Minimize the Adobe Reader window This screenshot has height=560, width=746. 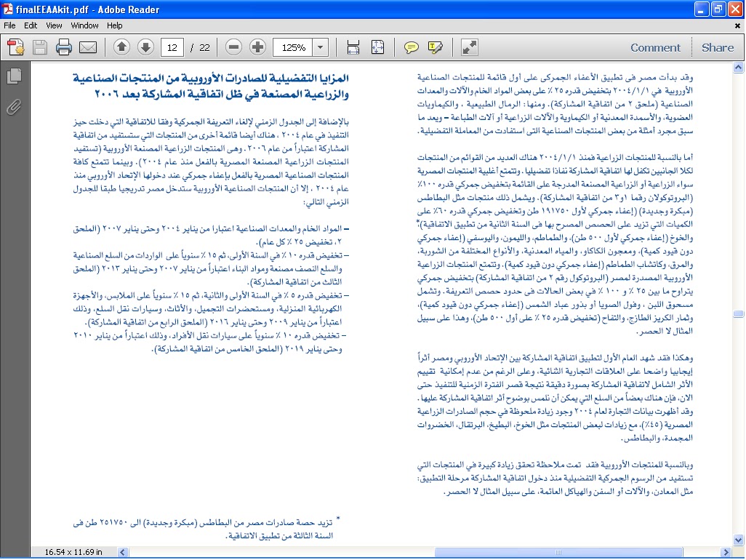click(702, 9)
